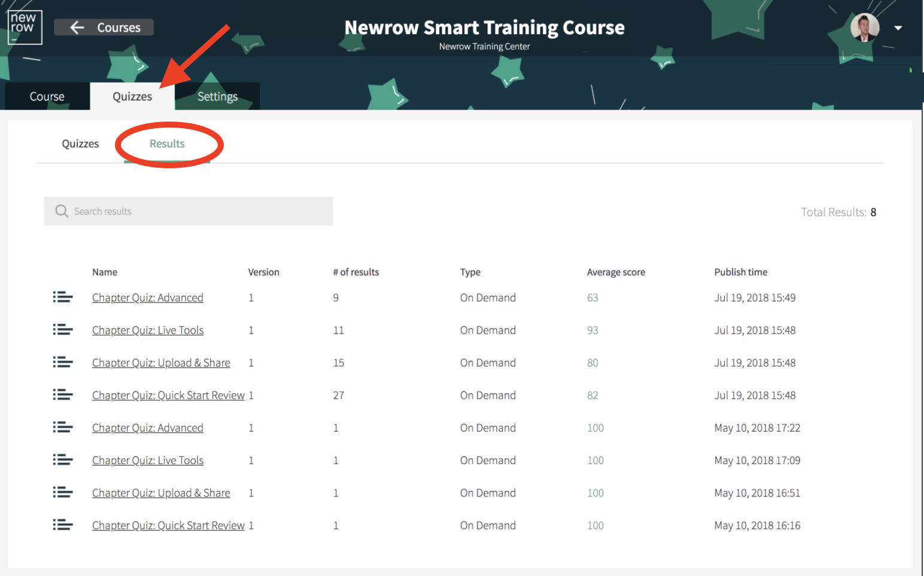Open Chapter Quiz: Quick Start Review published May 10 16:16

pos(168,525)
